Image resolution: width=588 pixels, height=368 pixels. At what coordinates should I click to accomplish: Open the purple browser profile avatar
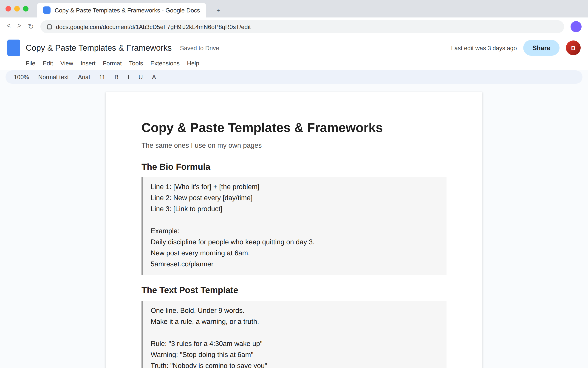pos(576,26)
